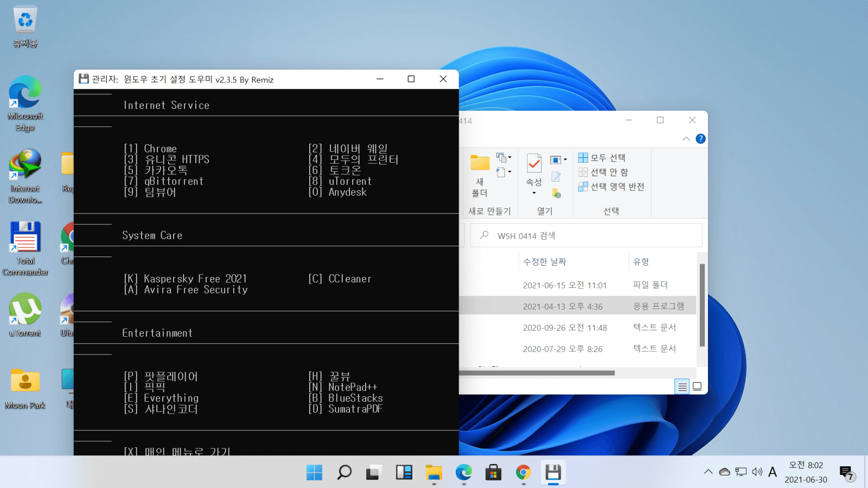
Task: Toggle IME input mode indicator A
Action: 773,472
